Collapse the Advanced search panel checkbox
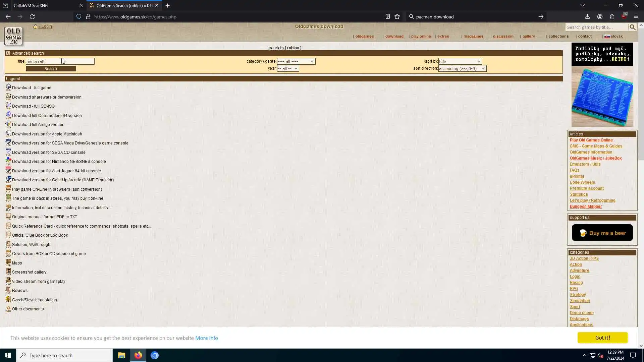The height and width of the screenshot is (362, 644). 8,53
